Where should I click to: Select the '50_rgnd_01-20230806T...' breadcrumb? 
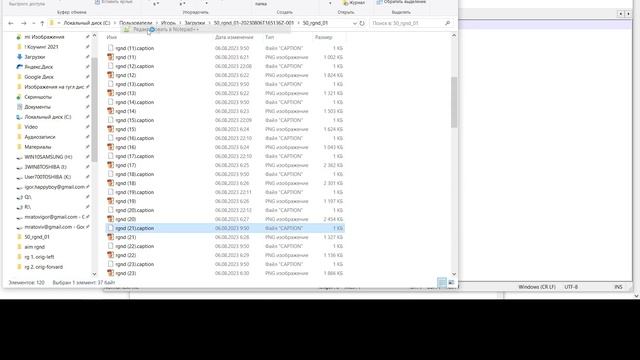pos(253,23)
